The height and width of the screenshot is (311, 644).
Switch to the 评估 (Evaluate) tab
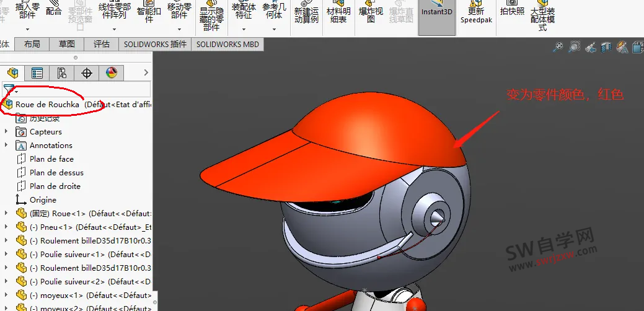[101, 45]
